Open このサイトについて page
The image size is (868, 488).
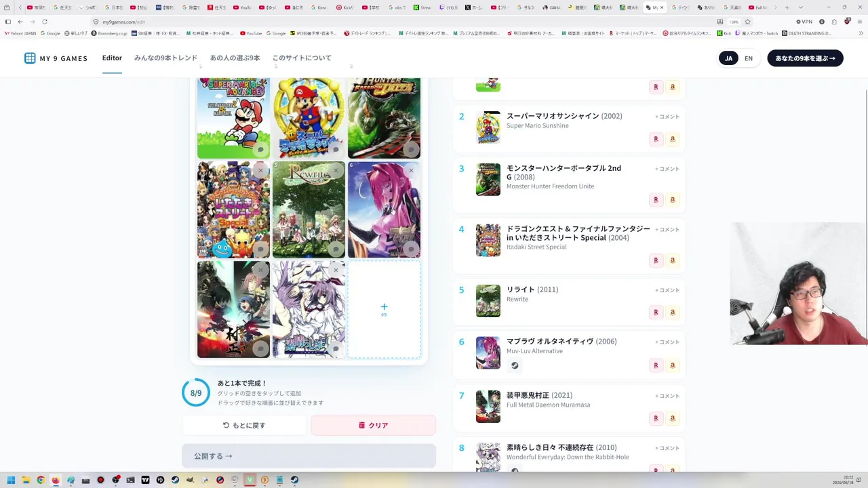[x=302, y=58]
